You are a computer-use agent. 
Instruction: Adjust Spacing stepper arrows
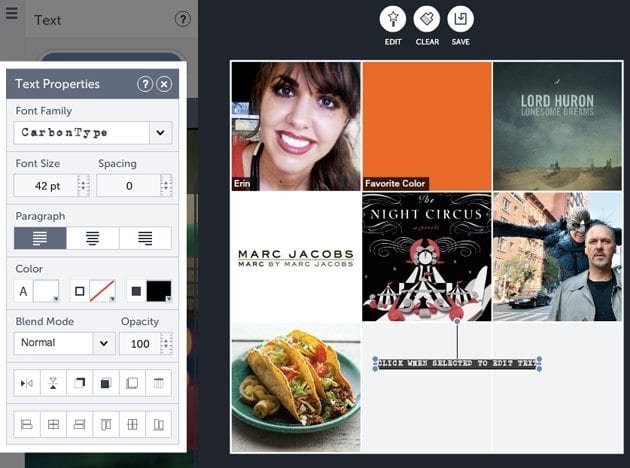(x=166, y=186)
